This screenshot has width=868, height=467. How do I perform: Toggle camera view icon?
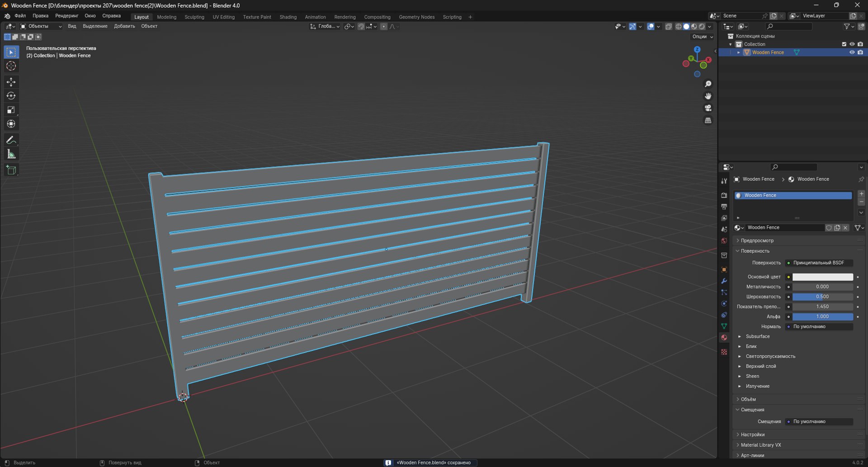pyautogui.click(x=708, y=108)
